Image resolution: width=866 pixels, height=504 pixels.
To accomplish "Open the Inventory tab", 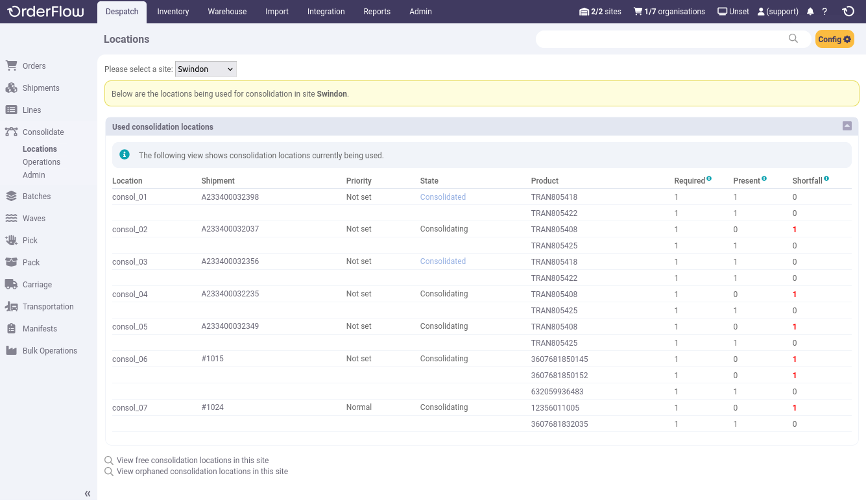I will 173,12.
